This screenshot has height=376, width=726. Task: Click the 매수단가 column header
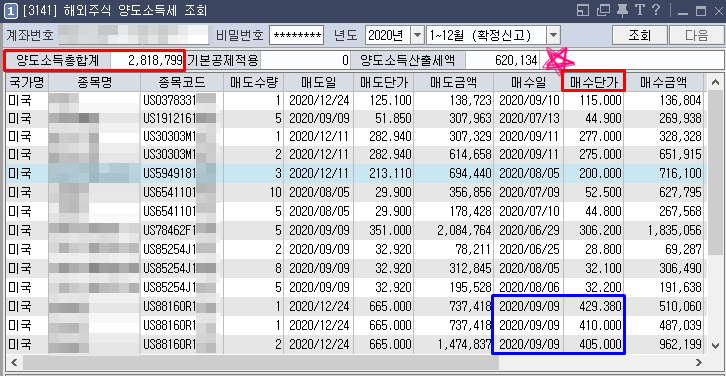[594, 83]
